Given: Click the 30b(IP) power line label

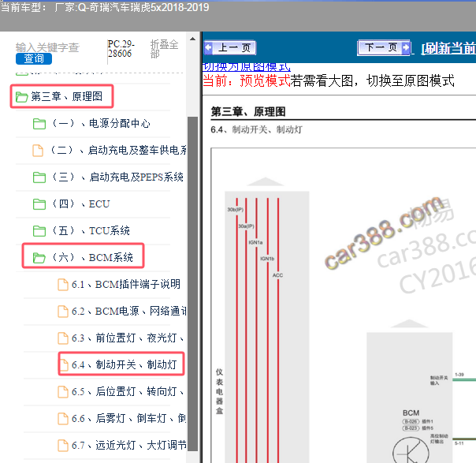Looking at the screenshot, I should coord(236,210).
